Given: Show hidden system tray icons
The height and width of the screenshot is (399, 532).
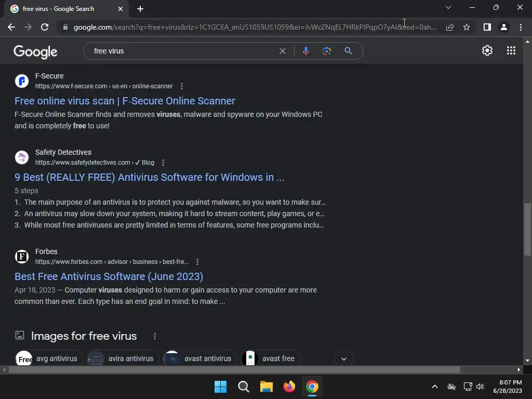Looking at the screenshot, I should pos(435,387).
